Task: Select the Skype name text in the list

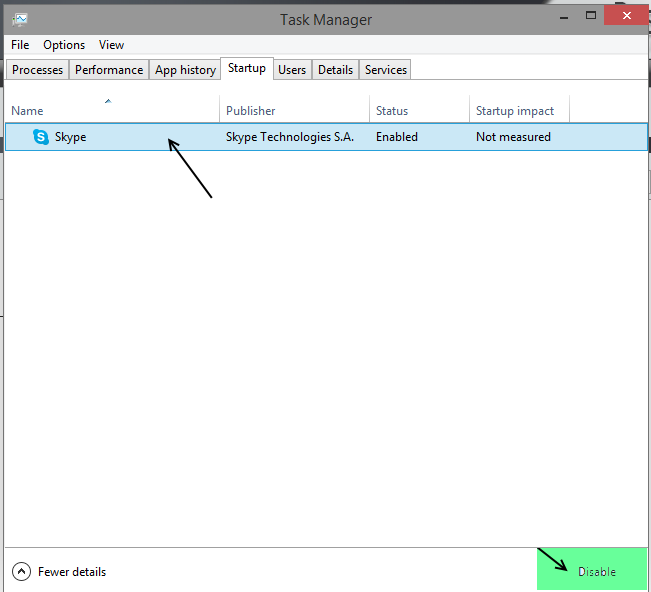Action: [x=71, y=137]
